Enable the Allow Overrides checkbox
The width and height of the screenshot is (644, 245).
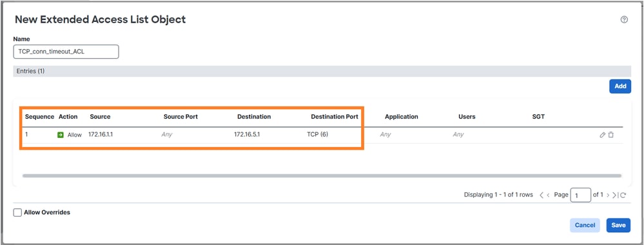pyautogui.click(x=17, y=213)
